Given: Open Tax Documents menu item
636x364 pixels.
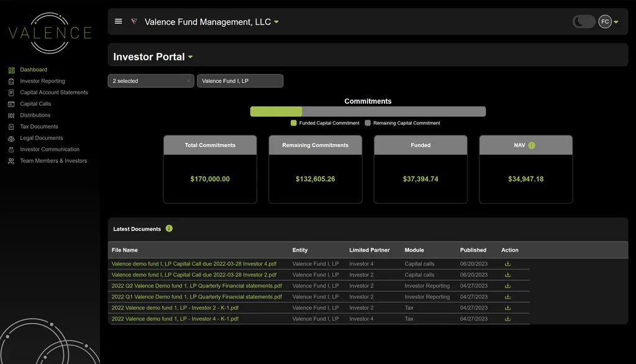Looking at the screenshot, I should point(39,127).
